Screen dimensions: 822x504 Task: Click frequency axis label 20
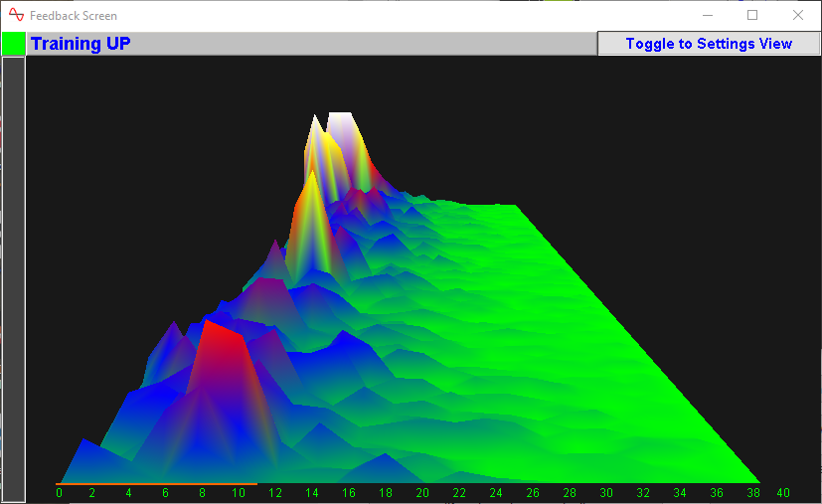pyautogui.click(x=422, y=493)
